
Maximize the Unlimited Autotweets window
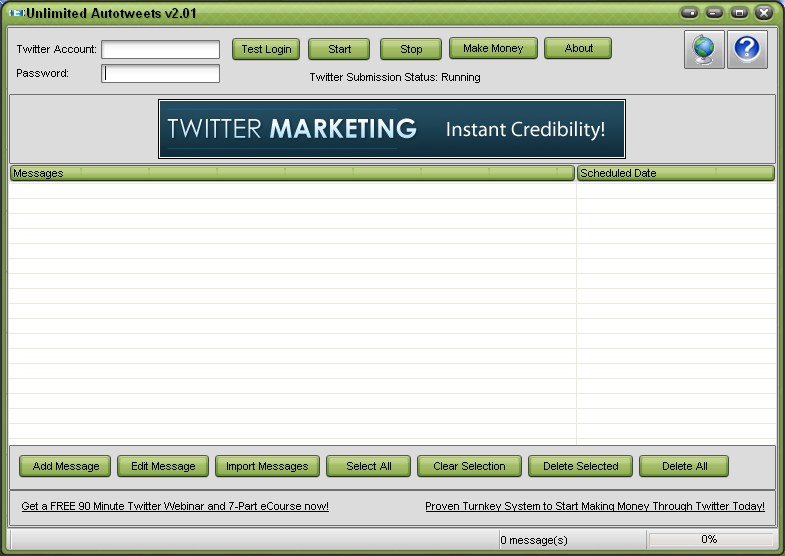739,13
